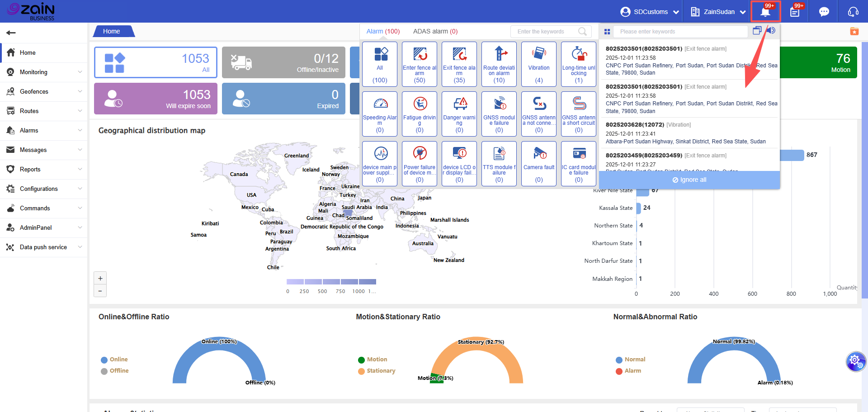Viewport: 868px width, 412px height.
Task: Select the Route deviation alarm tile
Action: point(499,64)
